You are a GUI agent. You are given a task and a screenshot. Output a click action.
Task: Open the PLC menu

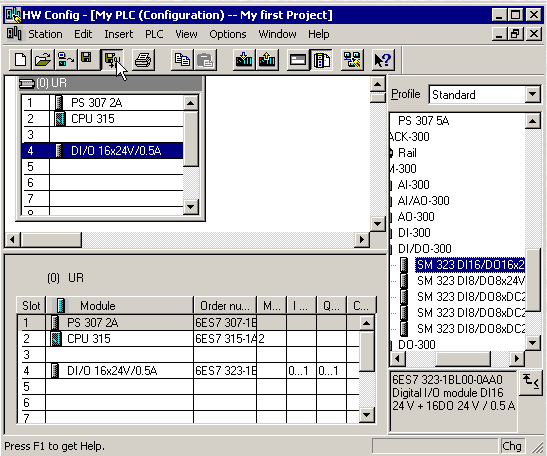click(154, 34)
